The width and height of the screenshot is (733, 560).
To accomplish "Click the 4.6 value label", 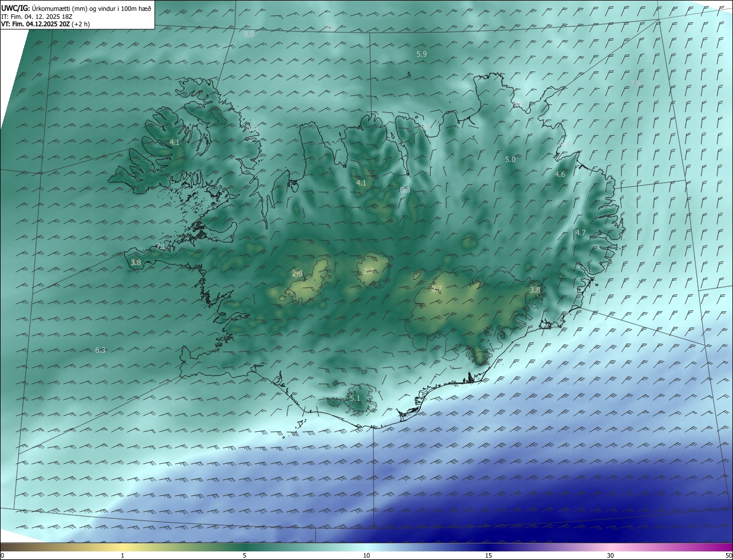I will tap(560, 175).
